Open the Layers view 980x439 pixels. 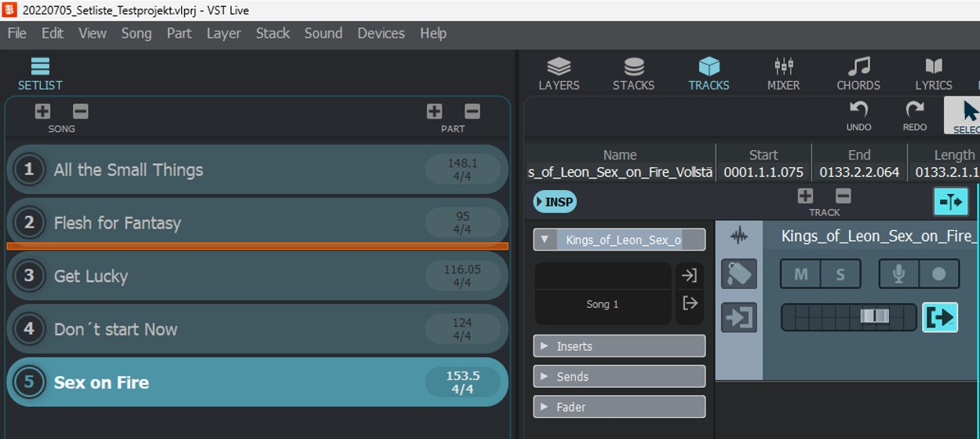point(559,74)
